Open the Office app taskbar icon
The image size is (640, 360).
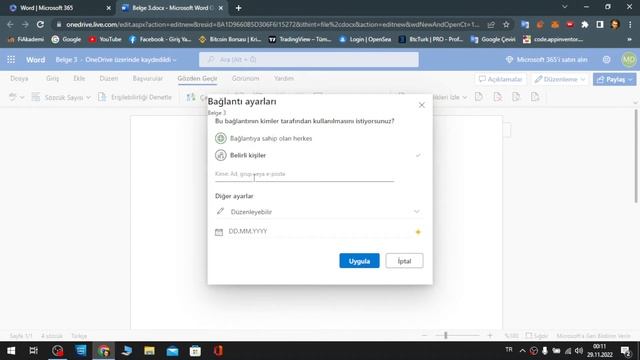[x=218, y=351]
